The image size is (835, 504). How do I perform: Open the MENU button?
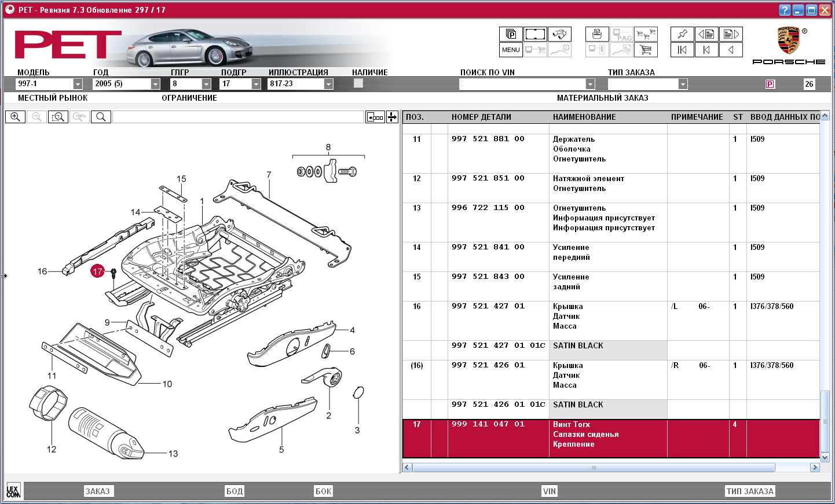[x=511, y=50]
